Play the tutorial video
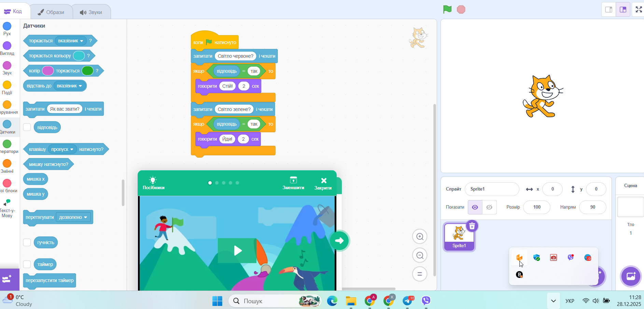 pyautogui.click(x=237, y=251)
